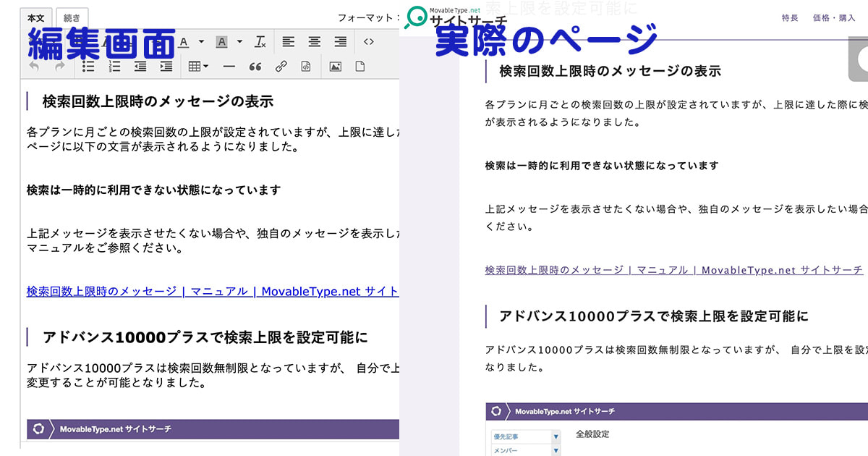Viewport: 868px width, 456px height.
Task: Insert a file asset
Action: (360, 67)
